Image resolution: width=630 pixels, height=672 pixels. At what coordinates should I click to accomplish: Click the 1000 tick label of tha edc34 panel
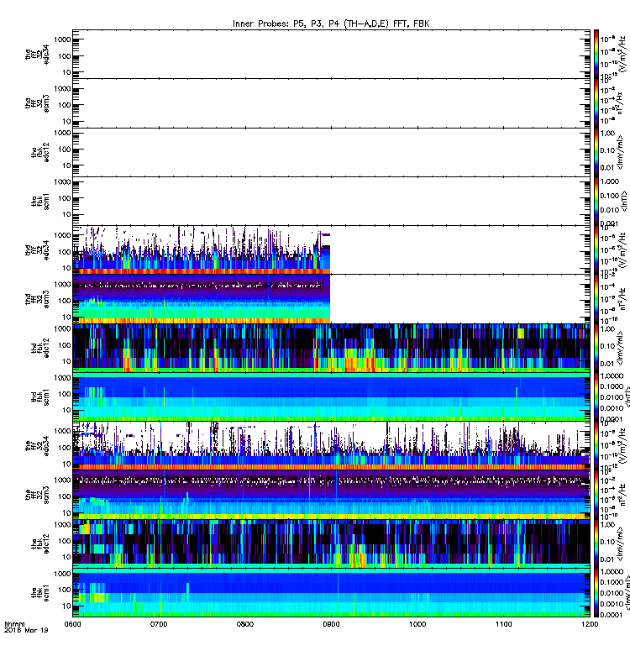(62, 39)
